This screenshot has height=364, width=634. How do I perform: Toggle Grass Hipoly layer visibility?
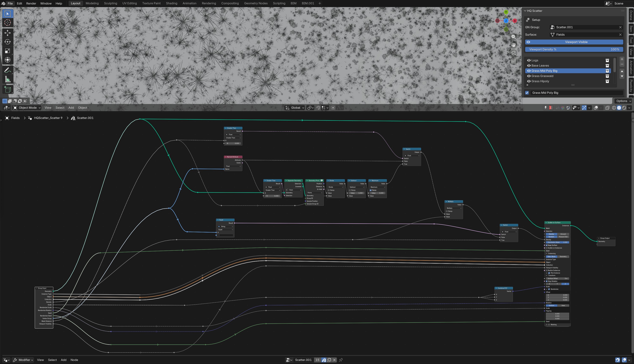(529, 81)
